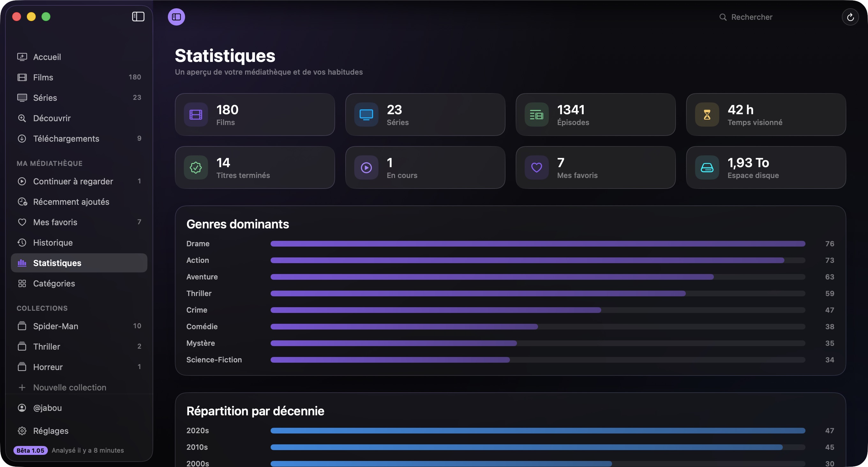Click history icon beside Historique
868x467 pixels.
(x=22, y=243)
